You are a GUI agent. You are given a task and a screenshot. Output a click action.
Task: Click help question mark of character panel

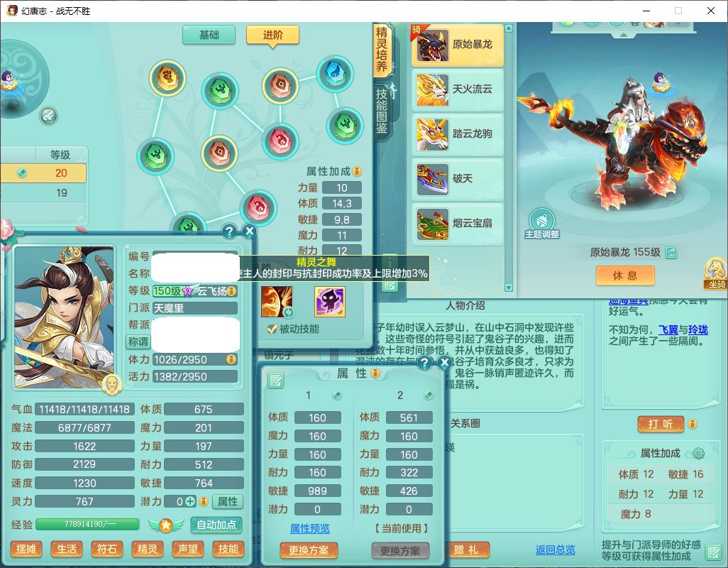pos(229,231)
